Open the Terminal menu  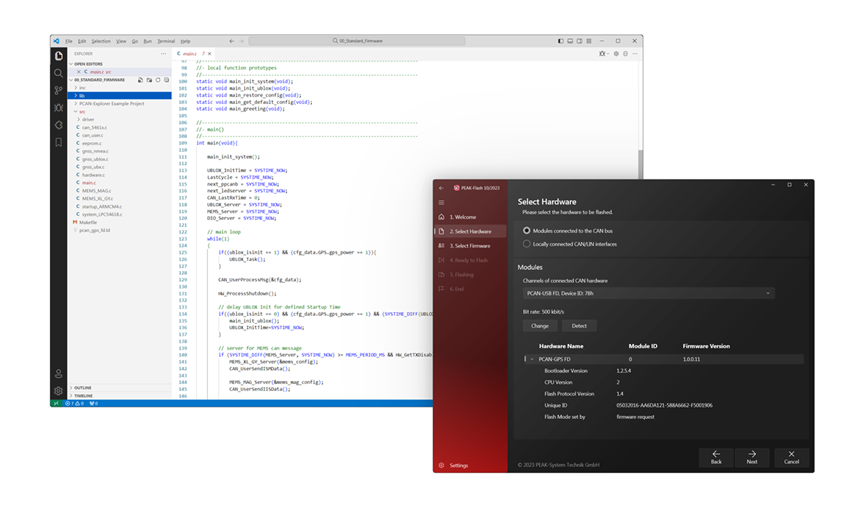165,41
